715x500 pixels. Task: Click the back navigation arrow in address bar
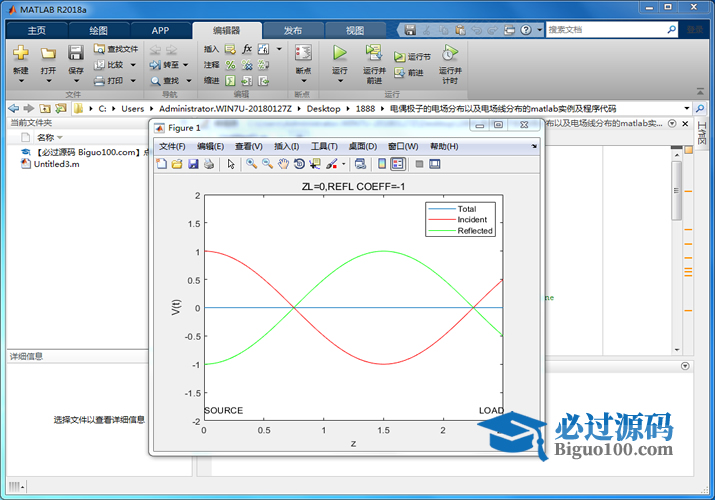coord(14,108)
